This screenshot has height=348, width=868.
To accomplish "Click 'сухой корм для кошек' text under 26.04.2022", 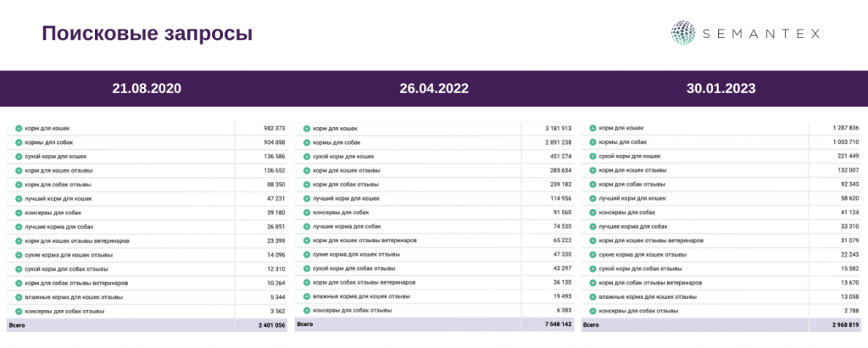I will (x=343, y=157).
